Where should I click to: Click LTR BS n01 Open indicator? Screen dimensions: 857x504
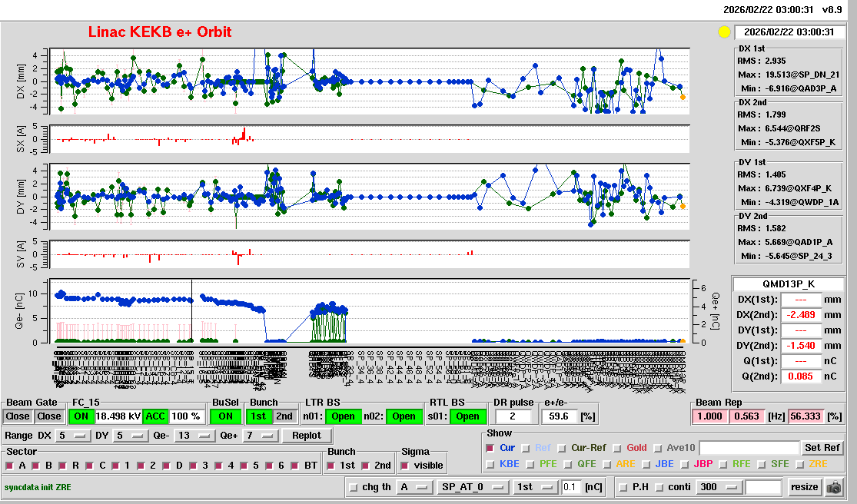pyautogui.click(x=343, y=416)
